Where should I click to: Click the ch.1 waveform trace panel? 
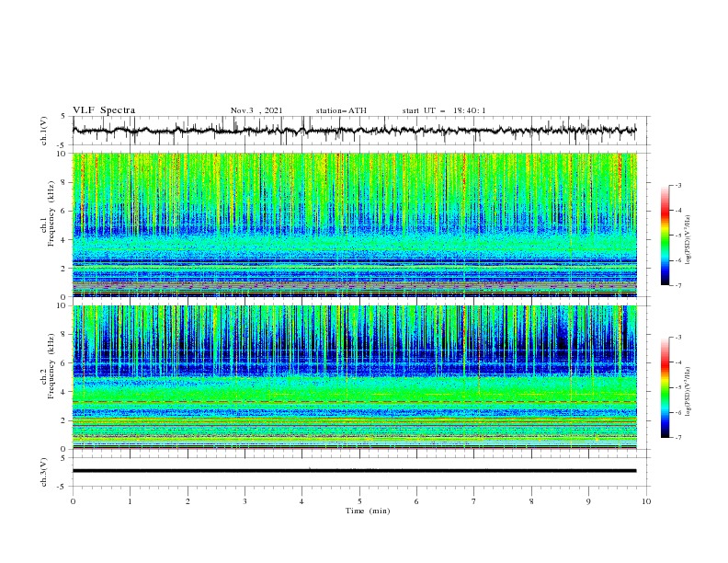pyautogui.click(x=361, y=131)
